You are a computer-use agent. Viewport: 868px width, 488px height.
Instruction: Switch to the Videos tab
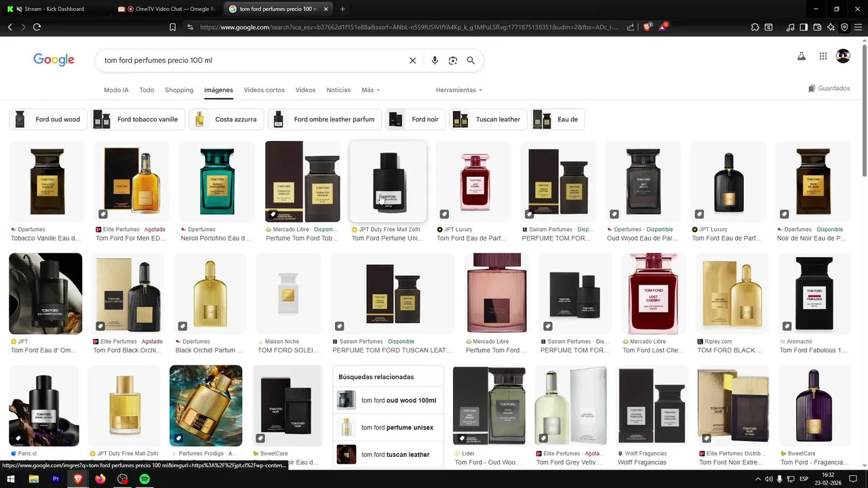305,89
